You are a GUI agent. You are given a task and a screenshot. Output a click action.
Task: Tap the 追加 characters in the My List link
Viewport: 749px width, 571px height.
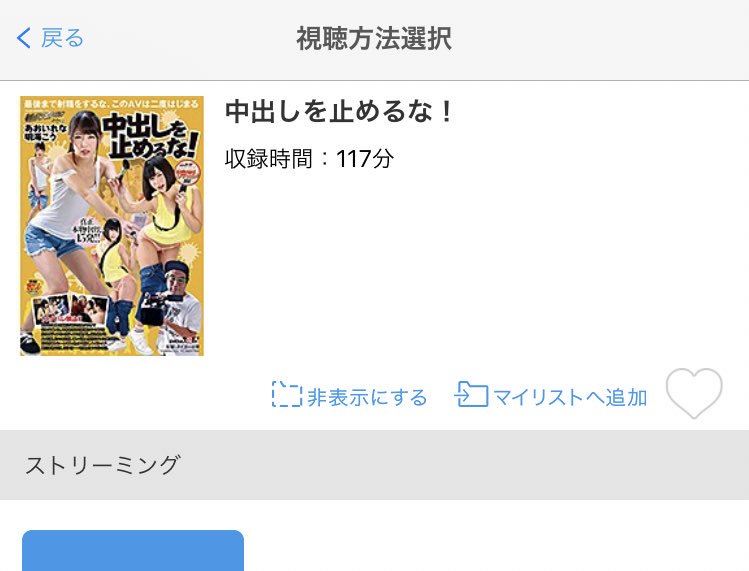(x=627, y=397)
